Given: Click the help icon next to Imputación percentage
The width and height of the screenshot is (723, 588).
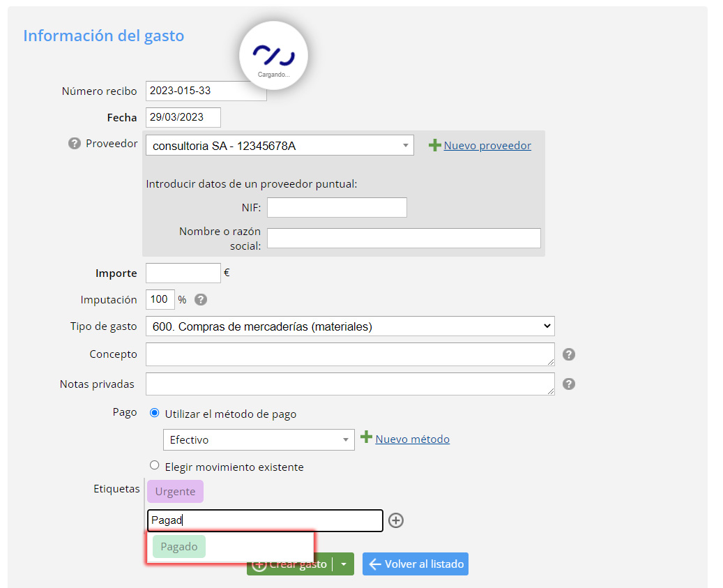Looking at the screenshot, I should 201,300.
